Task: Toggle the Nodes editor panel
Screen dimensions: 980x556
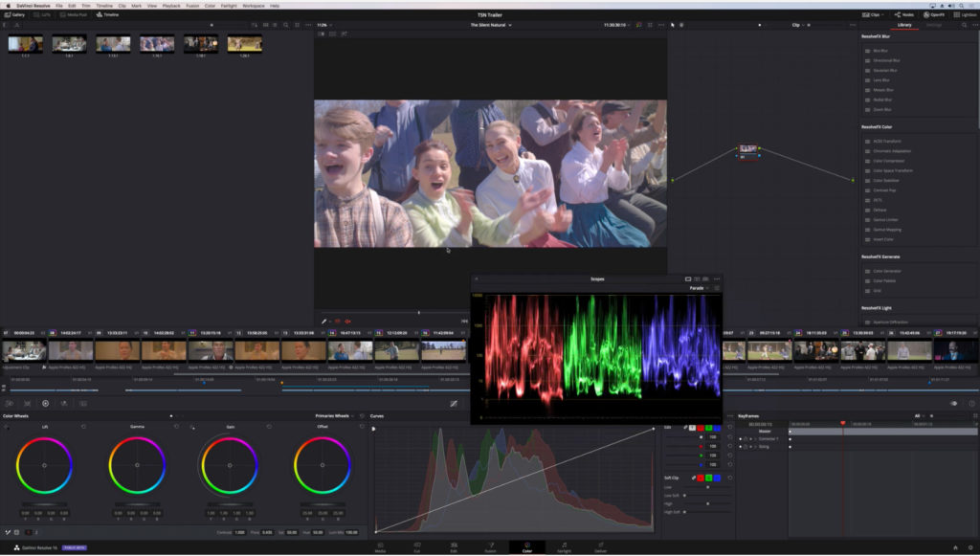Action: 904,14
